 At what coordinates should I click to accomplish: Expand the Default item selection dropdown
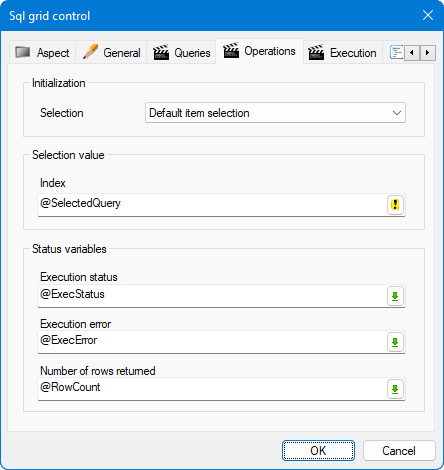[275, 113]
